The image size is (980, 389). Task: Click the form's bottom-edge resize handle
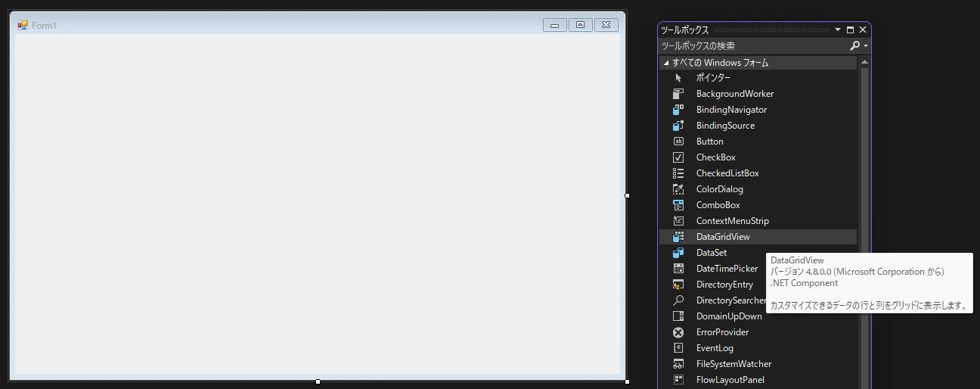(x=318, y=381)
